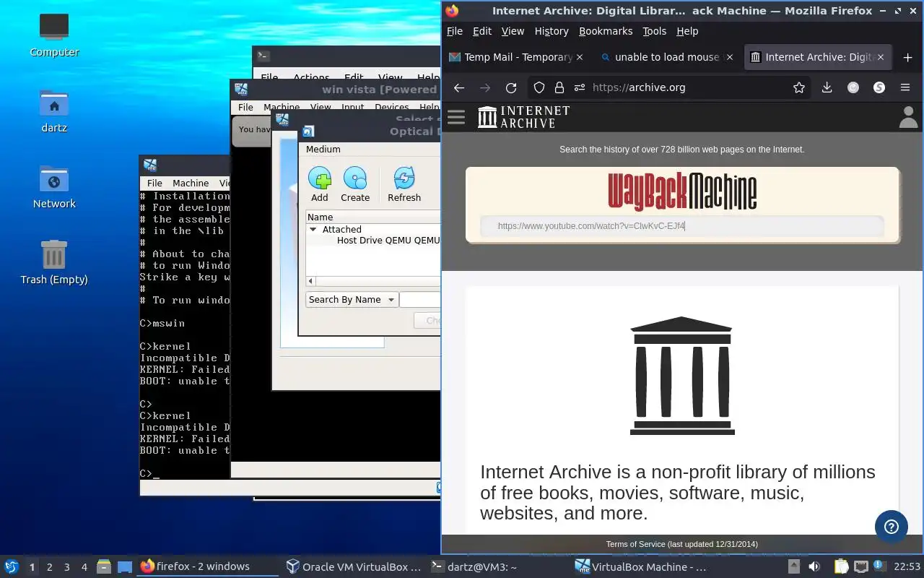Click the taskbar clock showing 22:53
Viewport: 924px width, 578px height.
[907, 566]
